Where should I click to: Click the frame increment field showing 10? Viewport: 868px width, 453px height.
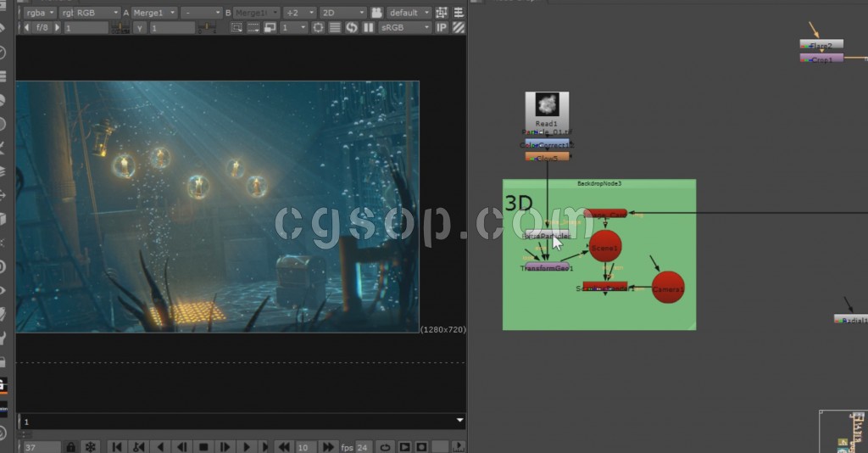(306, 447)
